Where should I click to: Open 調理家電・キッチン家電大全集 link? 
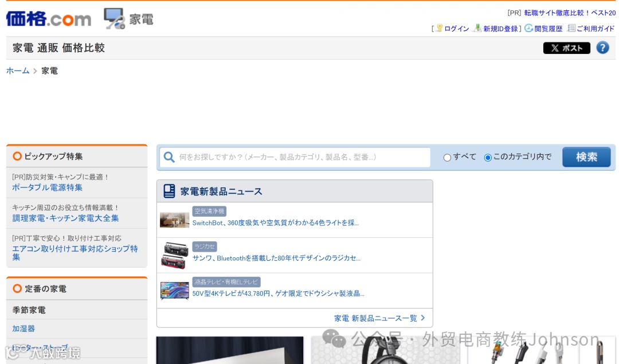tap(65, 218)
